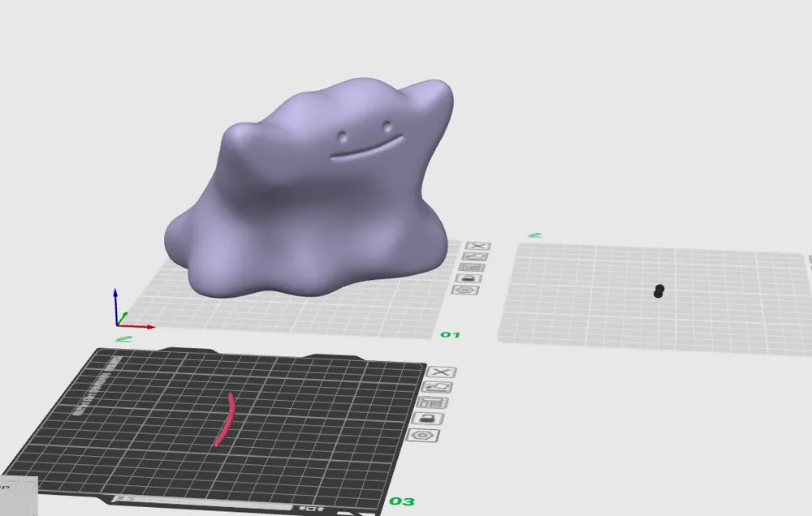The width and height of the screenshot is (812, 516).
Task: Arrange objects on plate 03
Action: [433, 402]
